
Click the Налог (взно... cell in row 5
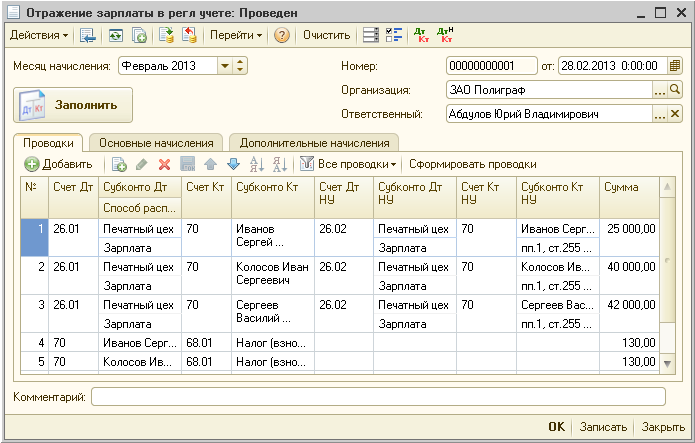click(273, 362)
